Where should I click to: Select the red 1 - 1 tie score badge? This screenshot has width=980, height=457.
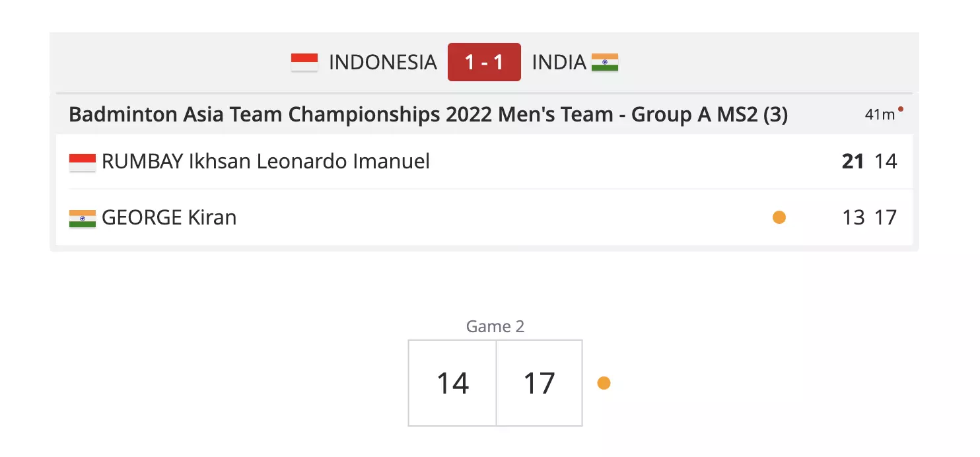pos(484,62)
